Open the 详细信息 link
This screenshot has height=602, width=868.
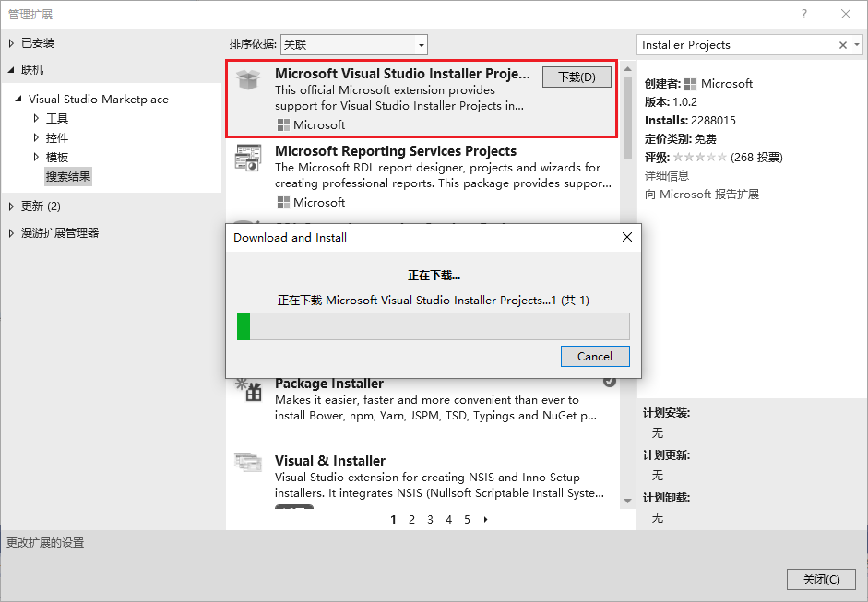(667, 176)
